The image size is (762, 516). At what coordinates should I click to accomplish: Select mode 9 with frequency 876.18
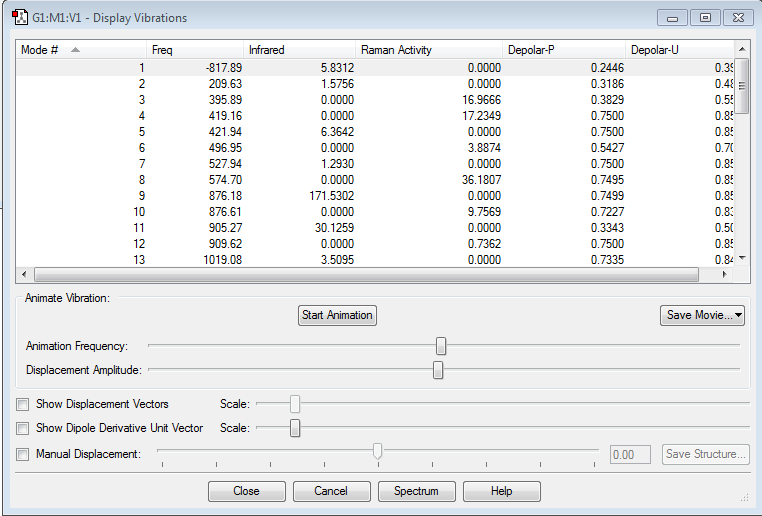[375, 196]
